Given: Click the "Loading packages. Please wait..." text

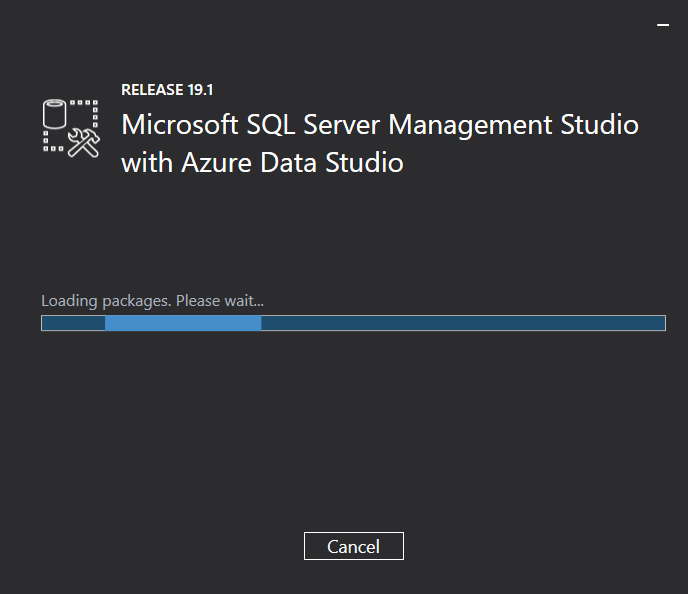Looking at the screenshot, I should click(x=152, y=301).
